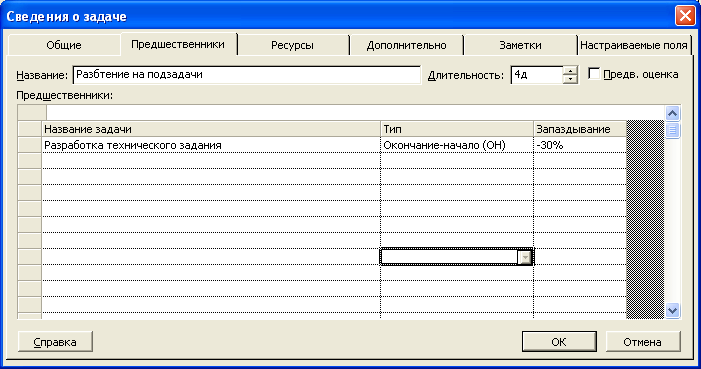
Task: Click the Запаздывание column header
Action: 580,129
